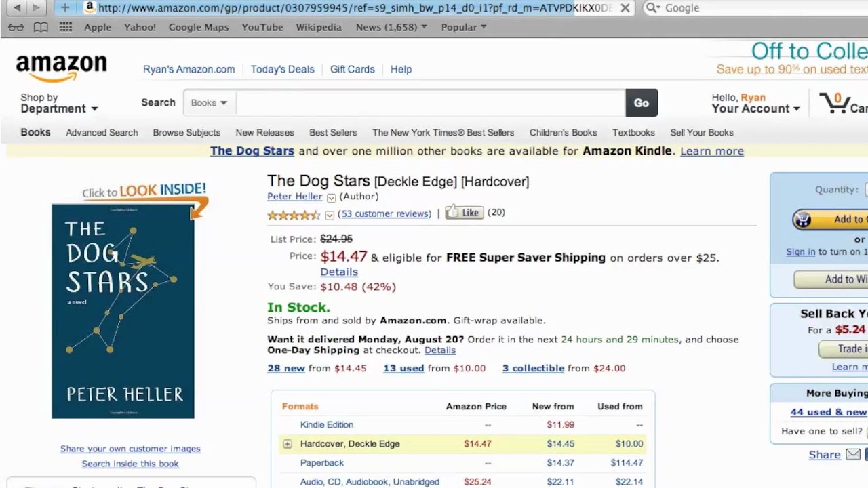The height and width of the screenshot is (488, 868).
Task: Share via the email envelope icon
Action: point(853,455)
